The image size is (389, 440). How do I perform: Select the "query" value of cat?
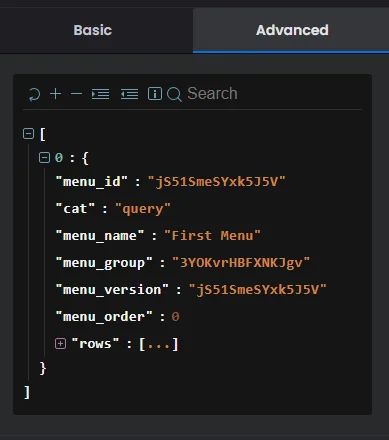click(x=143, y=209)
